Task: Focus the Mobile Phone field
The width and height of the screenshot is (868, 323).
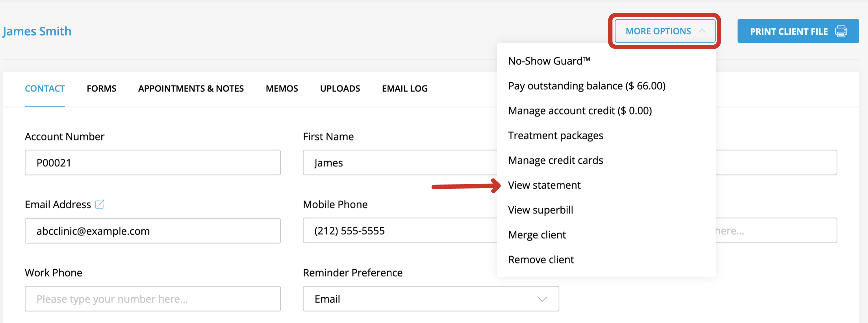Action: point(400,231)
